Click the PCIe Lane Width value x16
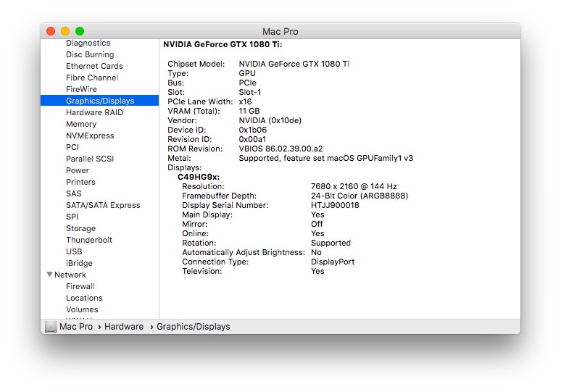Viewport: 561px width, 392px height. (245, 101)
